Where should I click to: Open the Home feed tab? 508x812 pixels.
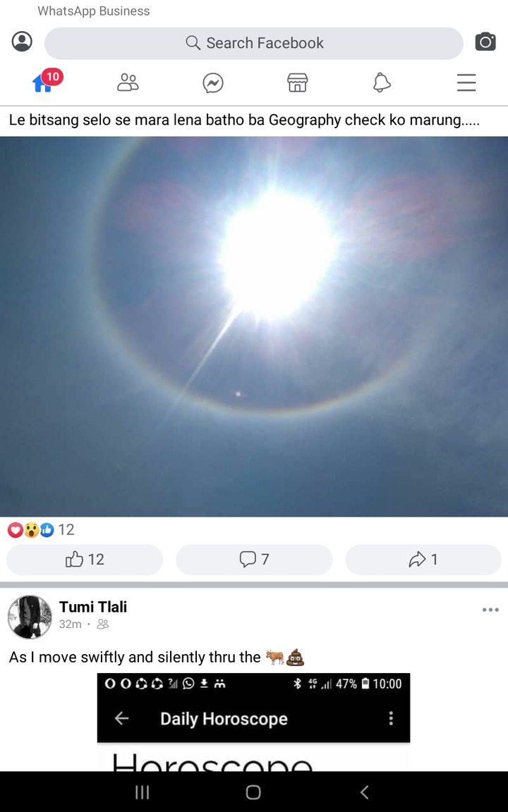click(x=46, y=81)
